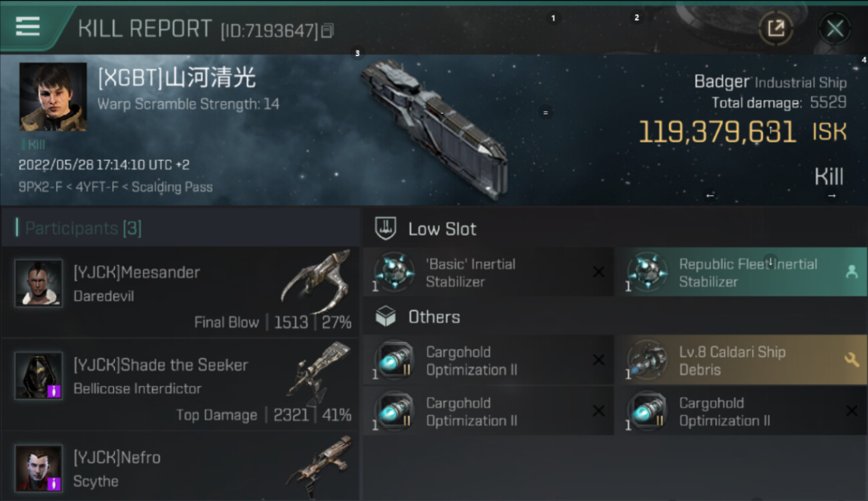Open the victim pilot portrait
The width and height of the screenshot is (868, 501).
[53, 97]
